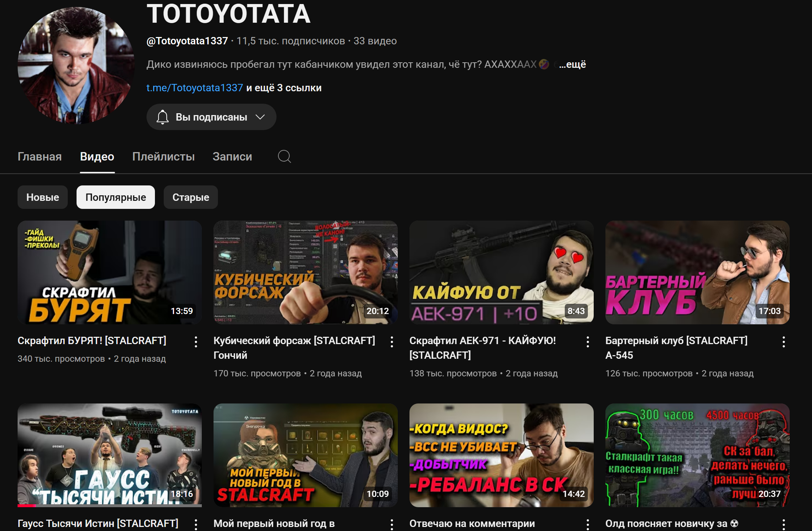
Task: Open options menu for Бартерный клуб video
Action: [784, 342]
